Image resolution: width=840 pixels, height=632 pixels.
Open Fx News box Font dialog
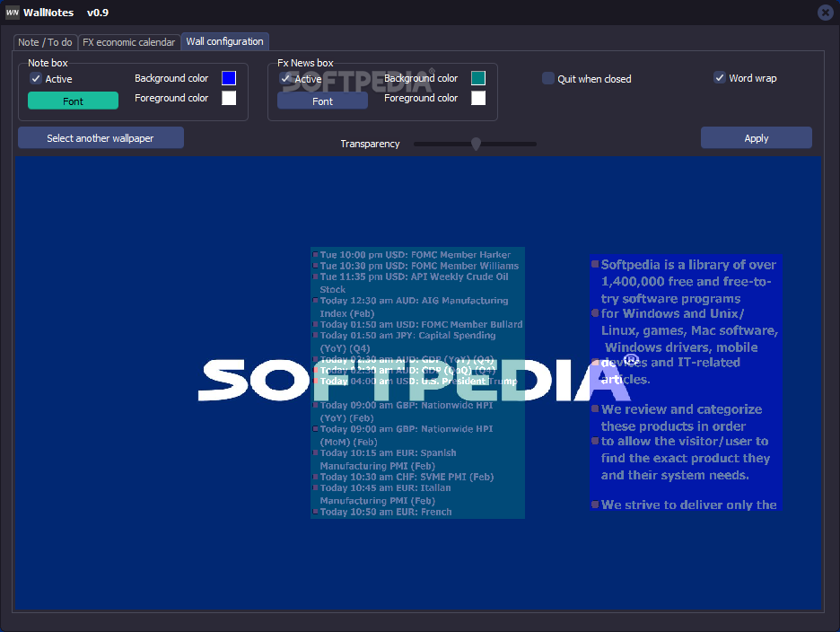(x=322, y=101)
